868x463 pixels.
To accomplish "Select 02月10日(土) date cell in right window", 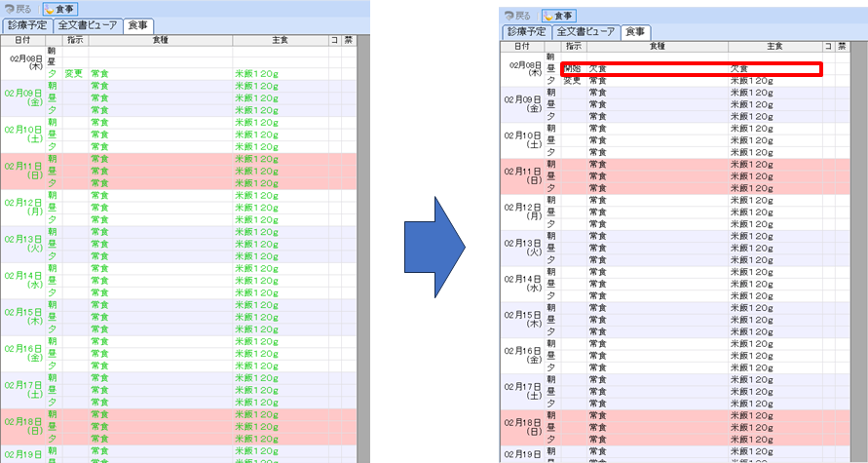I will (x=522, y=140).
